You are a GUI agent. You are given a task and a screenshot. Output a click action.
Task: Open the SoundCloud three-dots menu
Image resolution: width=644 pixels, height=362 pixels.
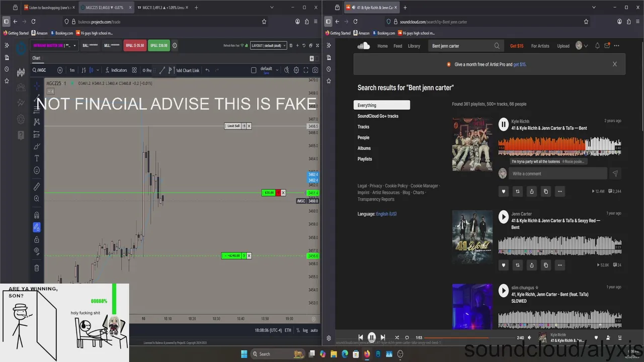tap(617, 46)
